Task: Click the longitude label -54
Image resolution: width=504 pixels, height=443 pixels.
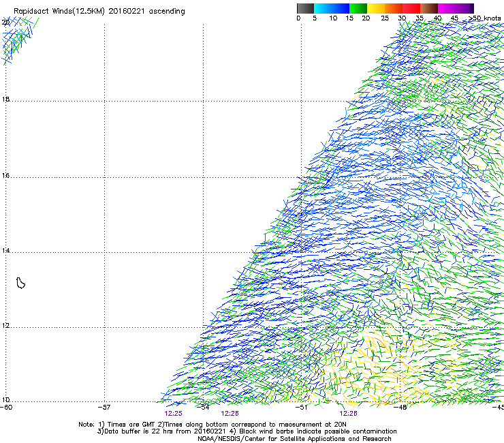Action: [203, 408]
